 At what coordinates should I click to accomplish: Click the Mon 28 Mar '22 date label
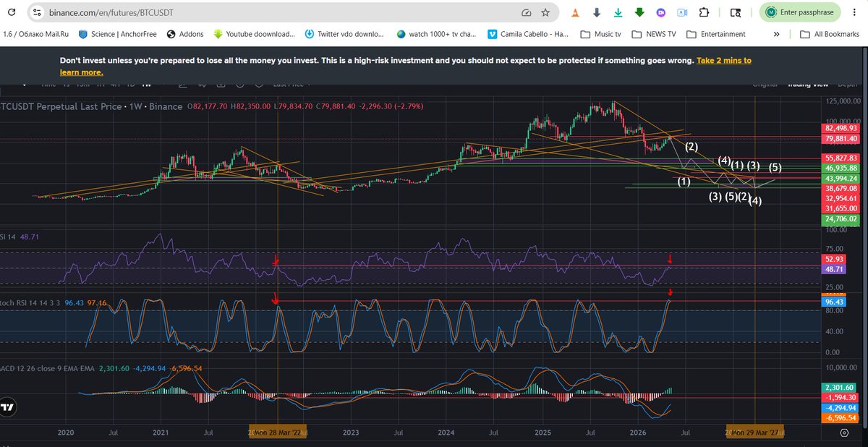278,433
